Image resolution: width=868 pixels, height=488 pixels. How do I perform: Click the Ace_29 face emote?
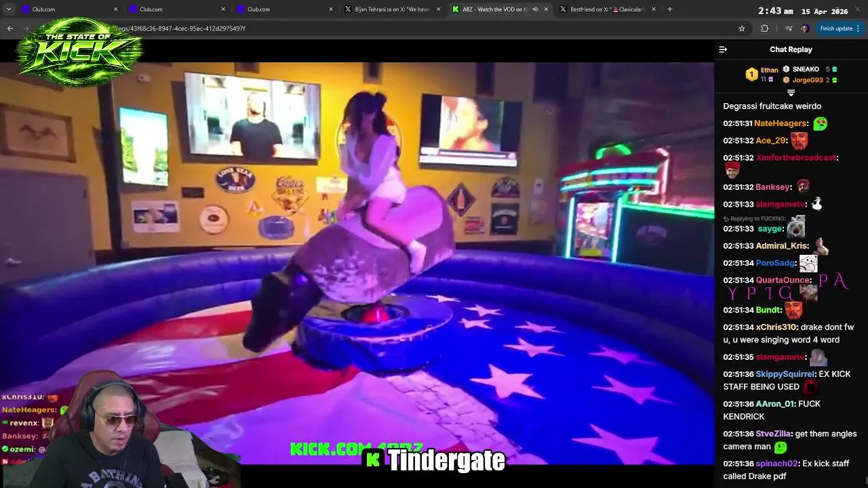click(x=800, y=140)
